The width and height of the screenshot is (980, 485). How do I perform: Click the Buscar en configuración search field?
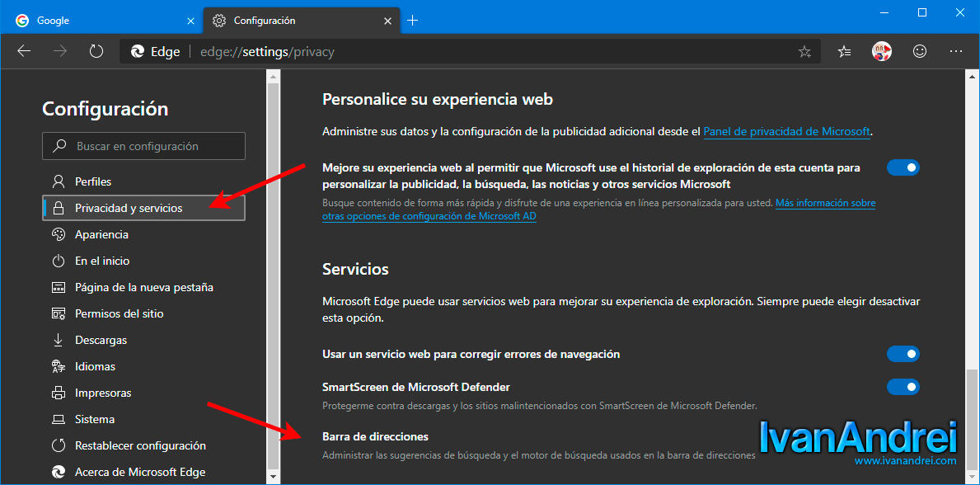pos(143,146)
